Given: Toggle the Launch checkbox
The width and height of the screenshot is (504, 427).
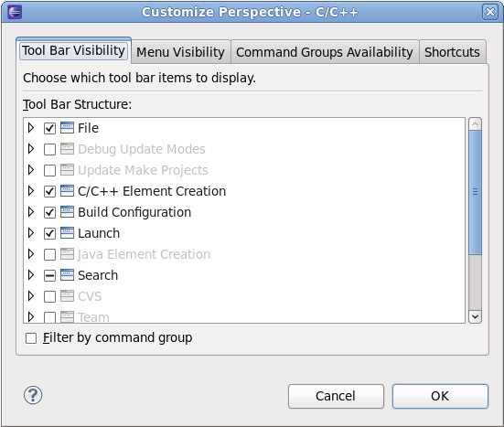Looking at the screenshot, I should click(x=49, y=233).
